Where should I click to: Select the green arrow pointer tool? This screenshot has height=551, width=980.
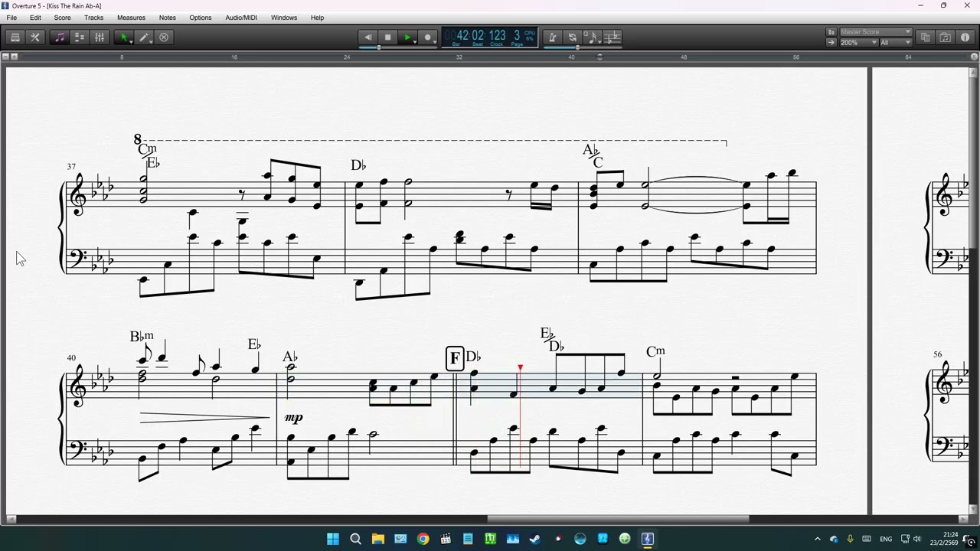[124, 37]
